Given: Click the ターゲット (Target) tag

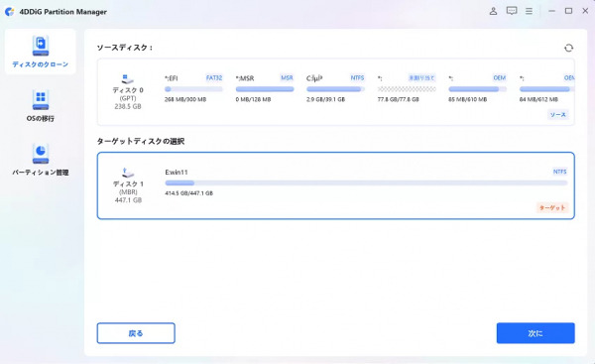Looking at the screenshot, I should click(552, 207).
